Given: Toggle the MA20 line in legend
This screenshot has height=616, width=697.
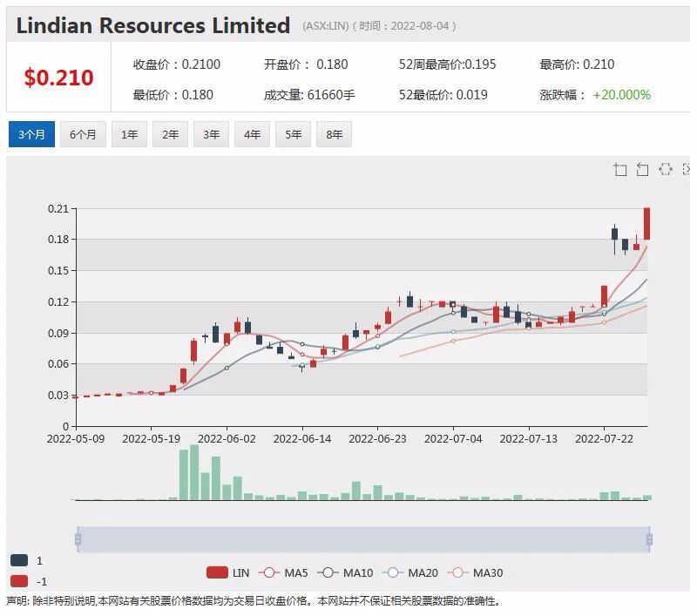Looking at the screenshot, I should click(410, 572).
